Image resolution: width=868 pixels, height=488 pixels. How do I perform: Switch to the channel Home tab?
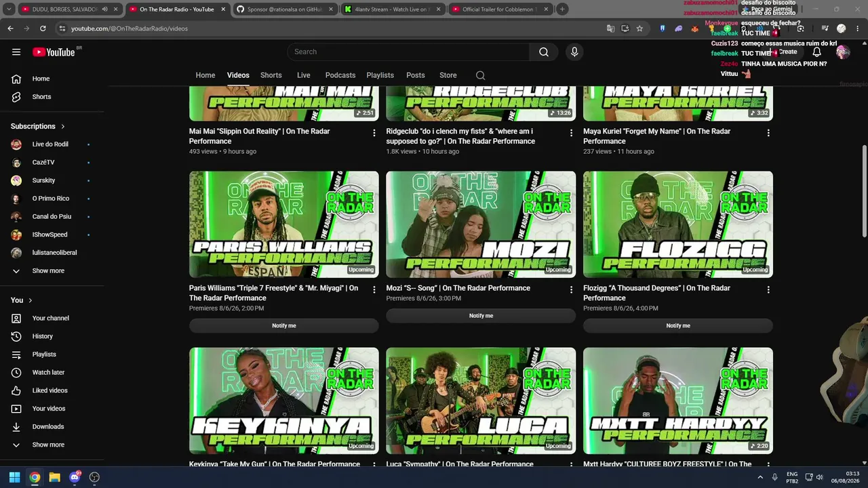(205, 75)
